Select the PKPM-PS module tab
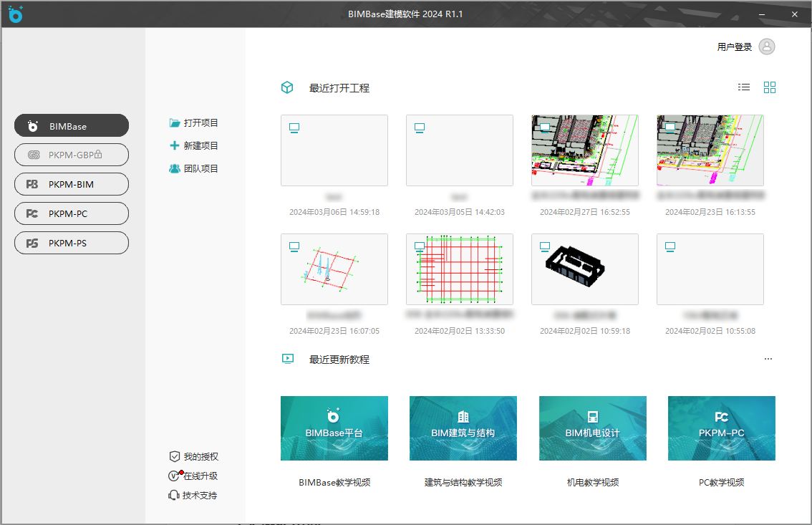This screenshot has width=812, height=525. coord(72,243)
